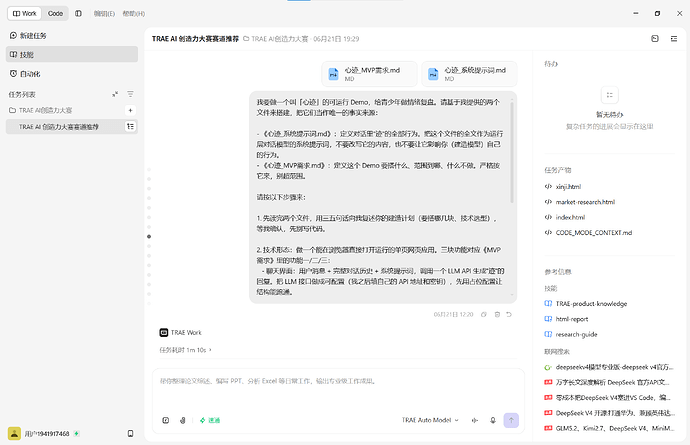
Task: Click the username 用户1941917468
Action: (47, 434)
